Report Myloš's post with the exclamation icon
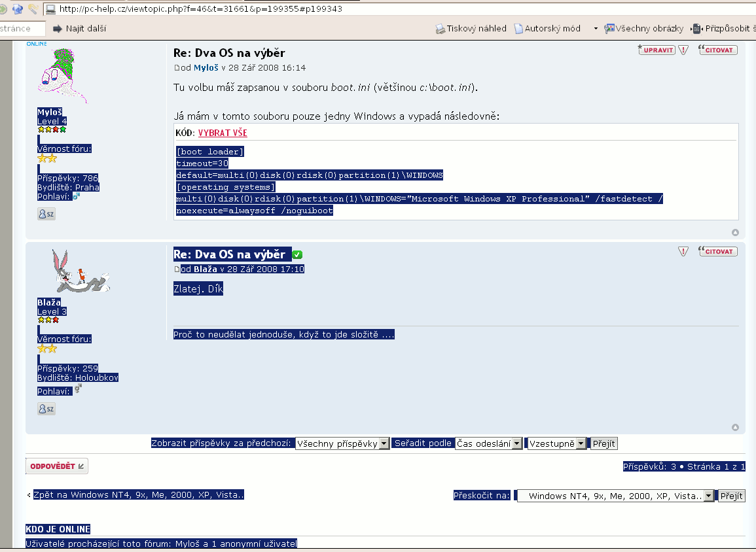Image resolution: width=756 pixels, height=552 pixels. coord(683,50)
